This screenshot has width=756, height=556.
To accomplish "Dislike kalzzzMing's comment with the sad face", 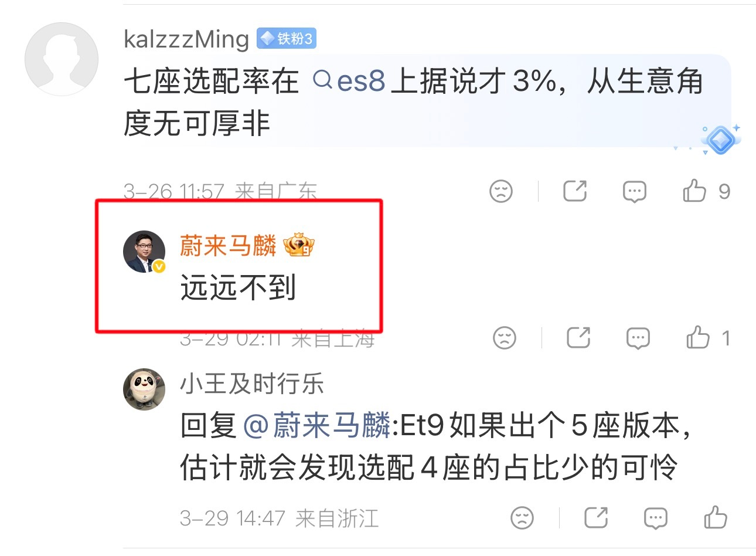I will pos(501,191).
